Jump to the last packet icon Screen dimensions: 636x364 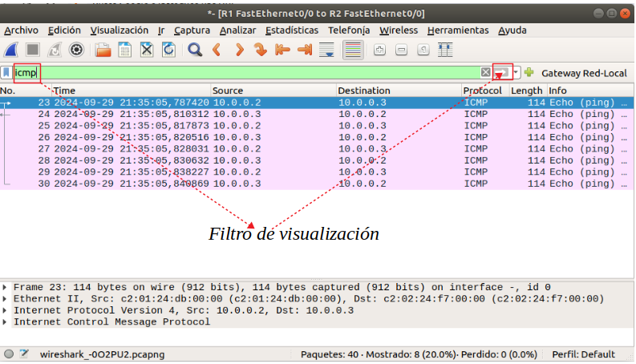point(305,50)
